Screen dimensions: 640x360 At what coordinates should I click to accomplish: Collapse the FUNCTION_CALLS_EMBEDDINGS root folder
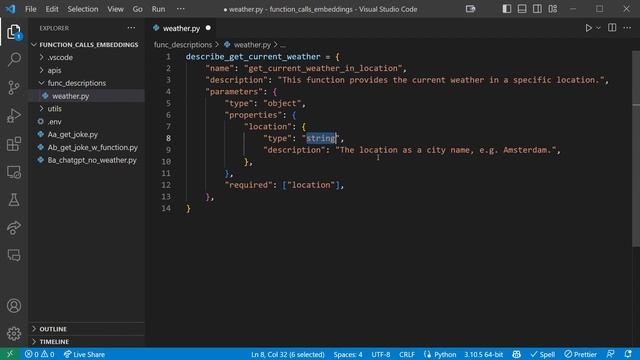86,44
